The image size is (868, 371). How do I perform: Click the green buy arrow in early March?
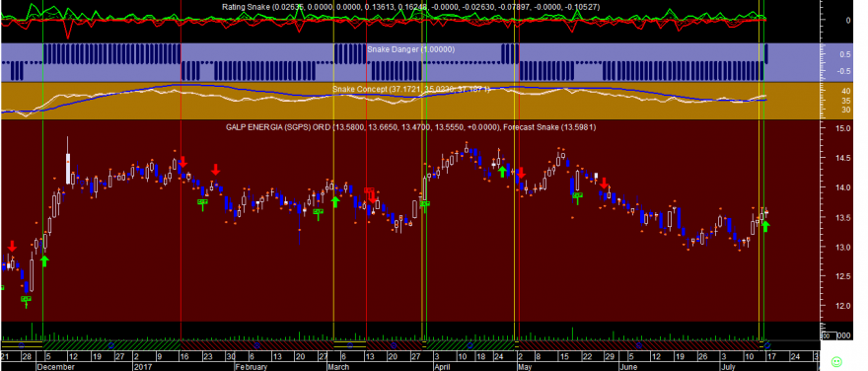coord(335,201)
